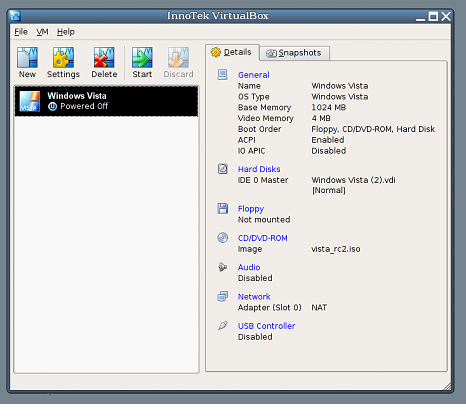Switch to the Details tab
The height and width of the screenshot is (416, 466).
[x=232, y=52]
